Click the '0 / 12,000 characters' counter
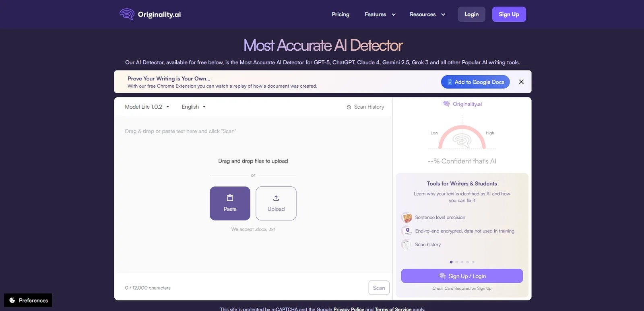 coord(148,288)
